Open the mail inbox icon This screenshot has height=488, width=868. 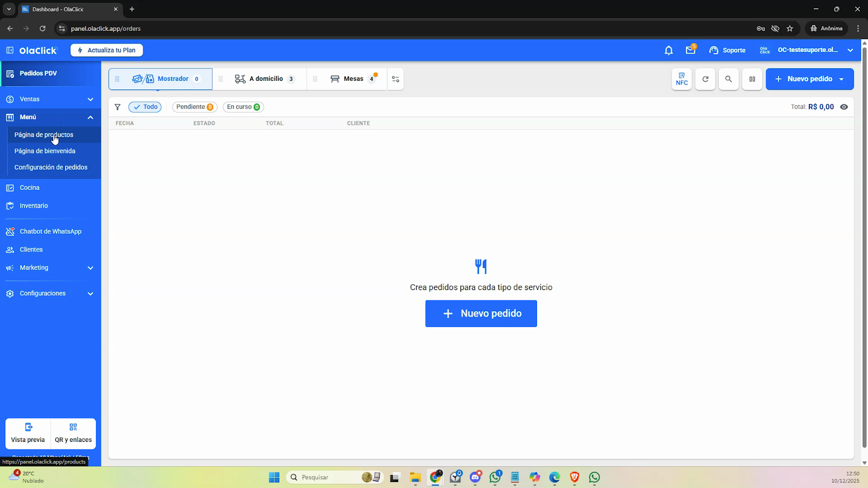(690, 50)
